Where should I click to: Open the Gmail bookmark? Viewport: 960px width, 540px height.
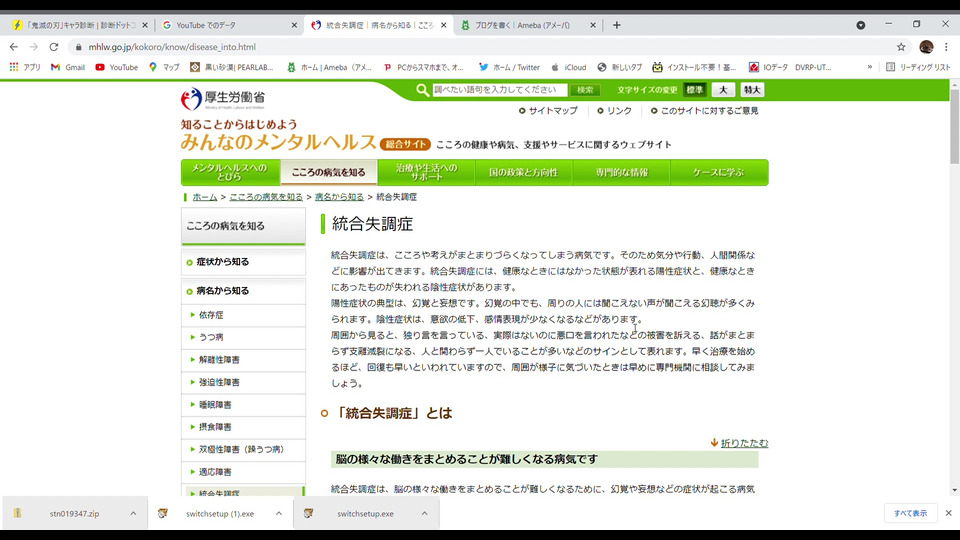(68, 67)
